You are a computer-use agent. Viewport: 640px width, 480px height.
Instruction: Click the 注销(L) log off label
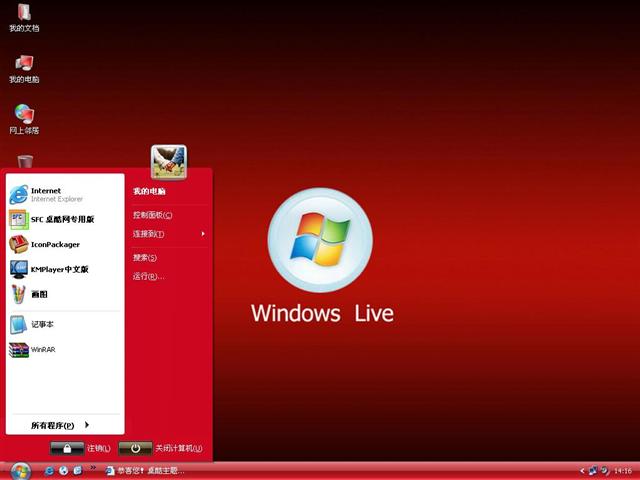pos(99,449)
